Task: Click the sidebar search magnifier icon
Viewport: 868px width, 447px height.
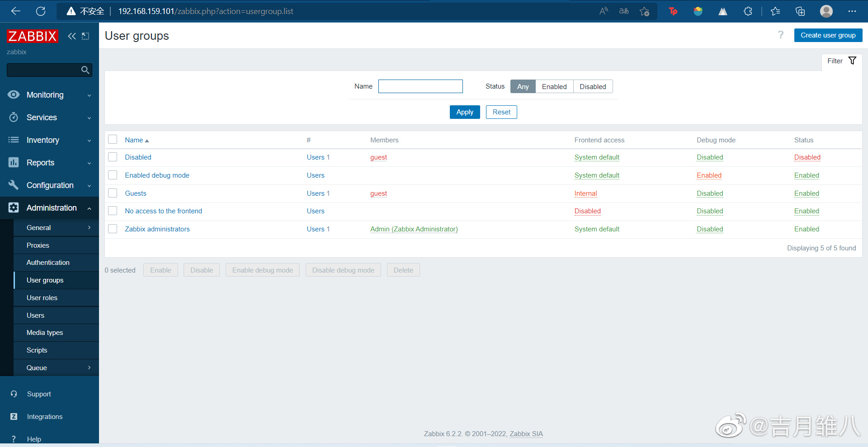Action: click(x=85, y=70)
